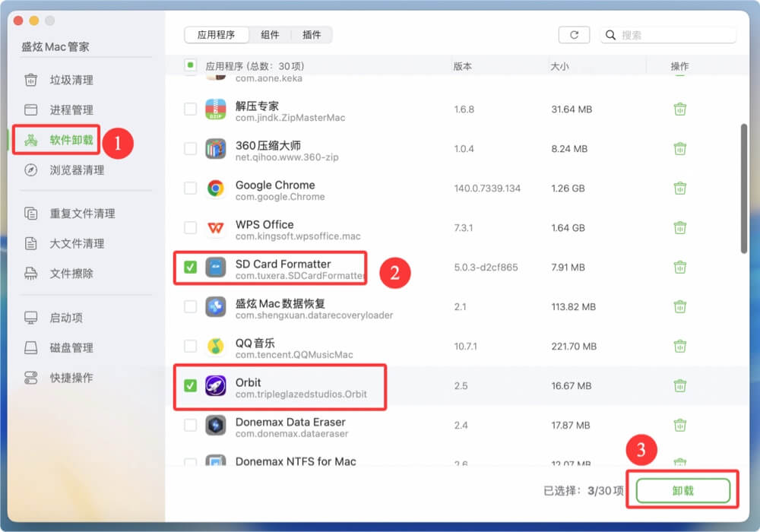Click the uninstall trash icon for QQ音乐
This screenshot has height=532, width=760.
[680, 346]
